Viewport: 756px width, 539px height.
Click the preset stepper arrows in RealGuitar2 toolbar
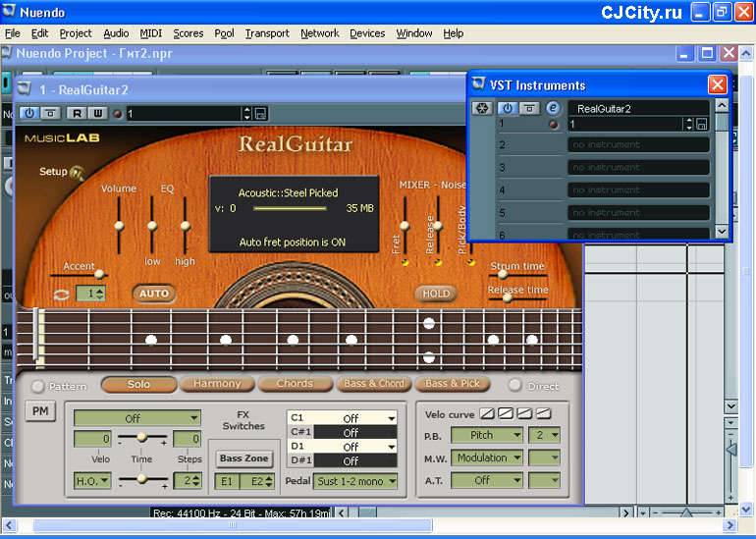[246, 114]
